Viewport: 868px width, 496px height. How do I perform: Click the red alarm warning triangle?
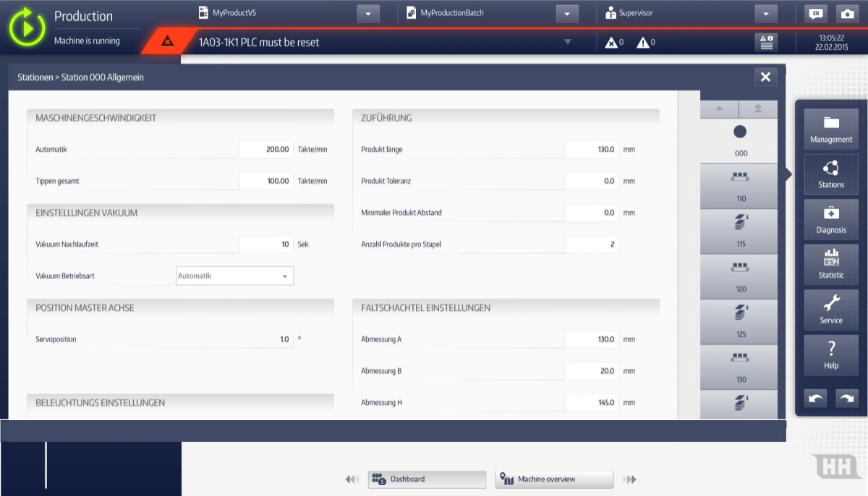168,42
